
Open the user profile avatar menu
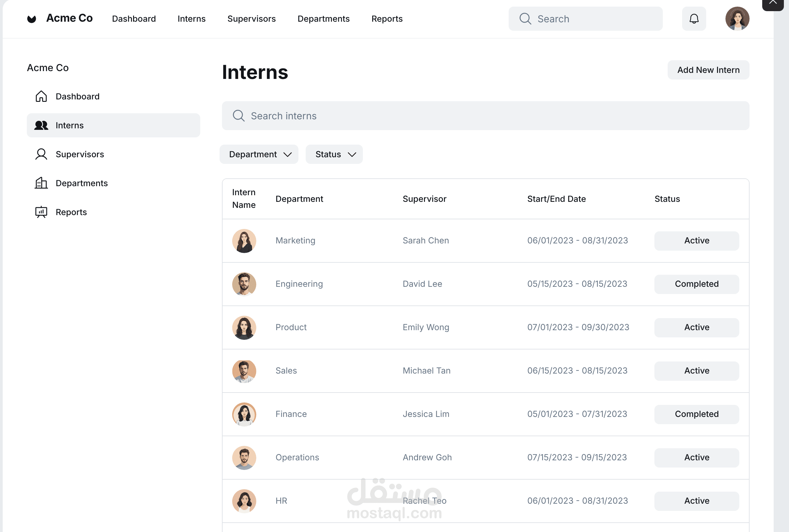pos(737,19)
